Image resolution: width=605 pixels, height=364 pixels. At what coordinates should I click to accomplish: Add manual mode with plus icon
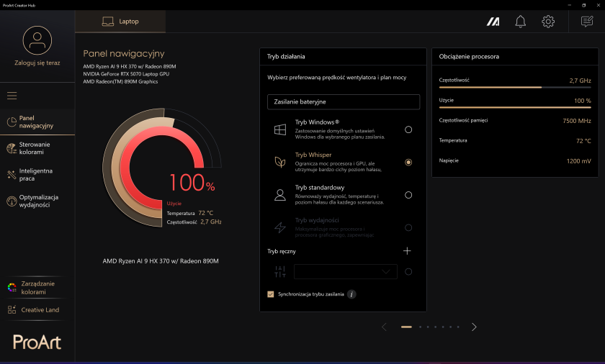(x=407, y=251)
